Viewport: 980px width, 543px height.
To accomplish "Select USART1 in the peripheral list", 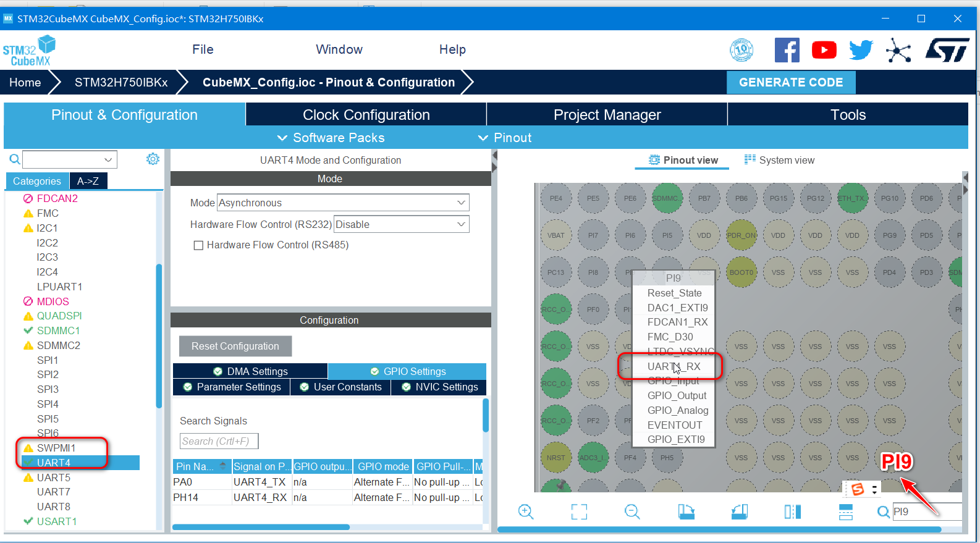I will point(57,521).
